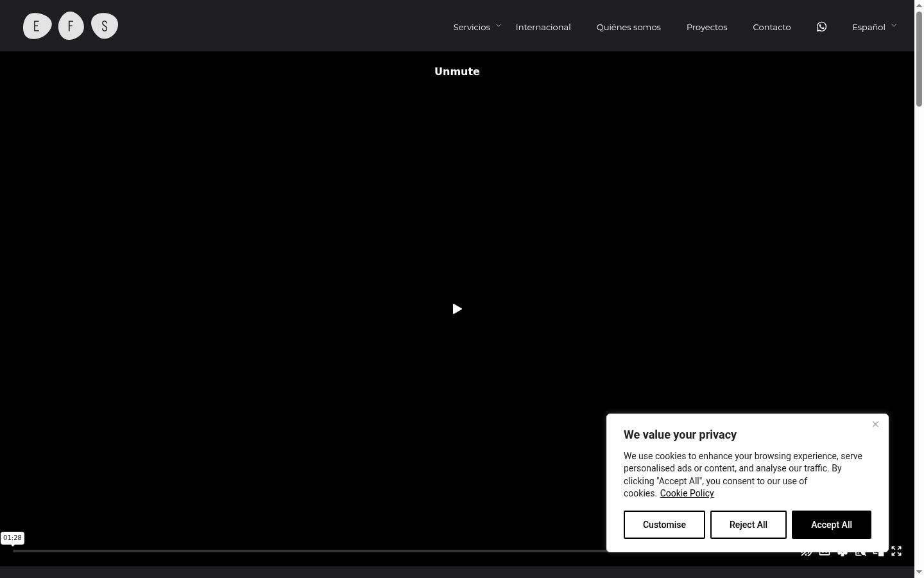
Task: Click the page scrollbar thumb
Action: pyautogui.click(x=919, y=58)
